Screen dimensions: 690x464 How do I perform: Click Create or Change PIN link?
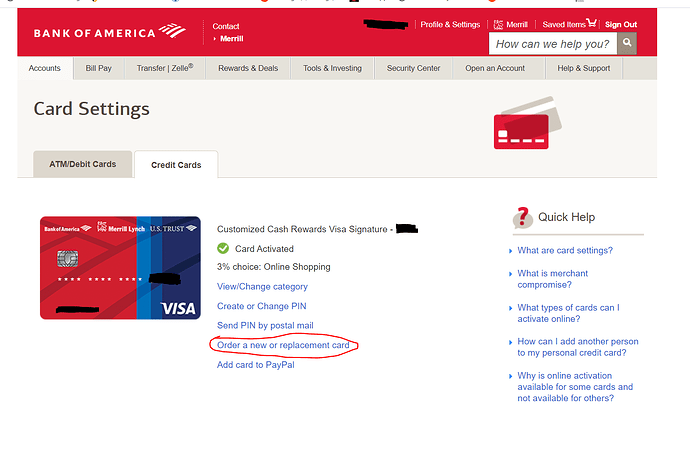(x=261, y=306)
